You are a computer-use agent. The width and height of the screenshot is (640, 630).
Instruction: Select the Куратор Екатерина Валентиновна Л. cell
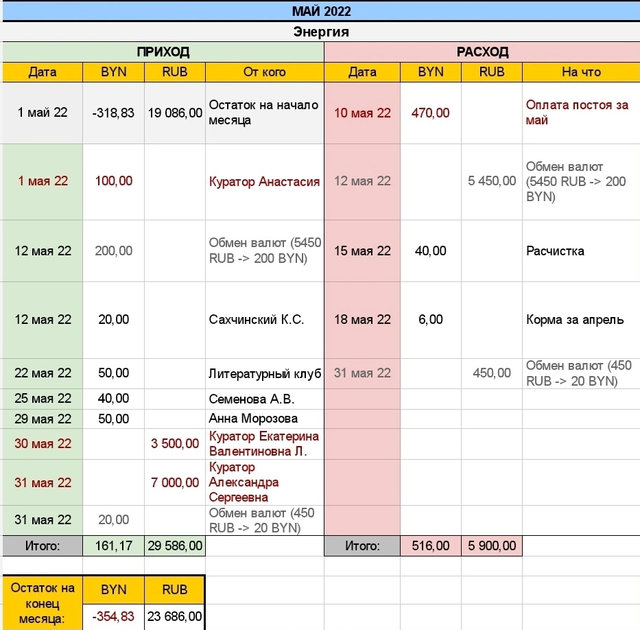click(x=264, y=443)
